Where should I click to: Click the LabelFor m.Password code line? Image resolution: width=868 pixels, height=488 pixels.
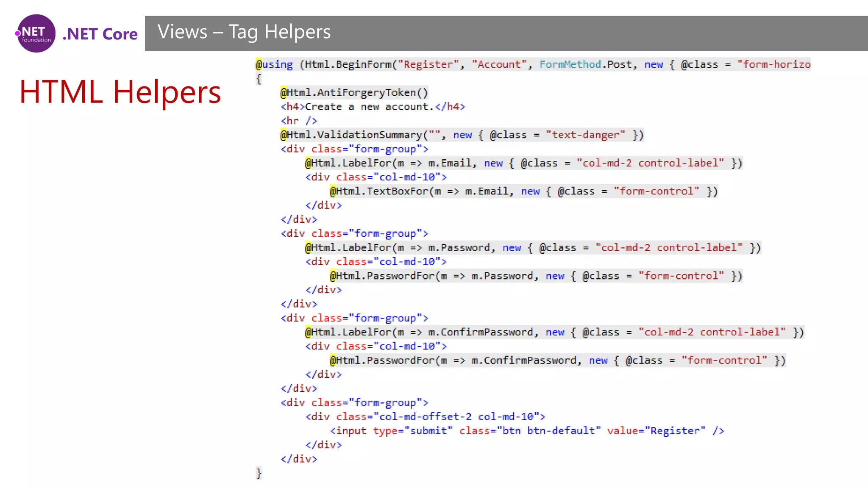point(533,248)
